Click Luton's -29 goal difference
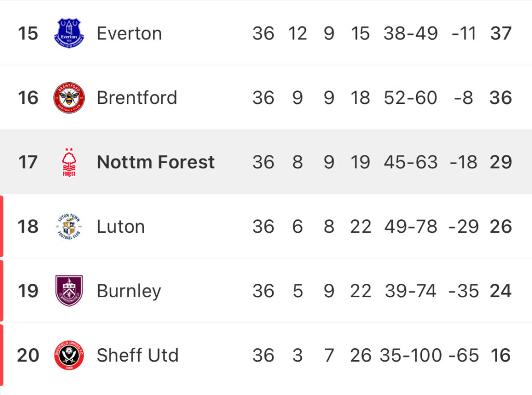The image size is (532, 395). click(x=463, y=226)
